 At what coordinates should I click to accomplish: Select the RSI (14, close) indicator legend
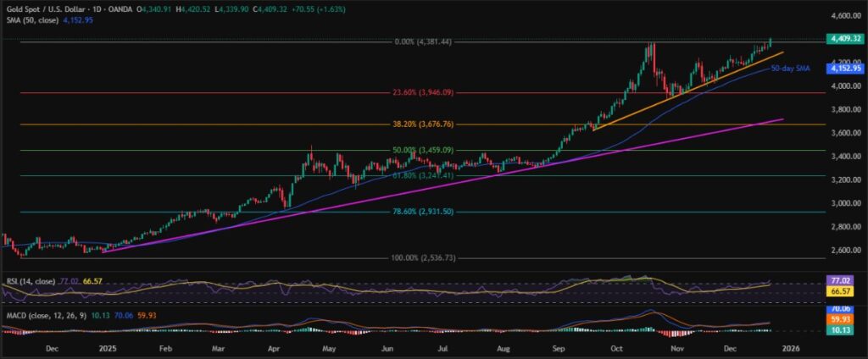30,282
